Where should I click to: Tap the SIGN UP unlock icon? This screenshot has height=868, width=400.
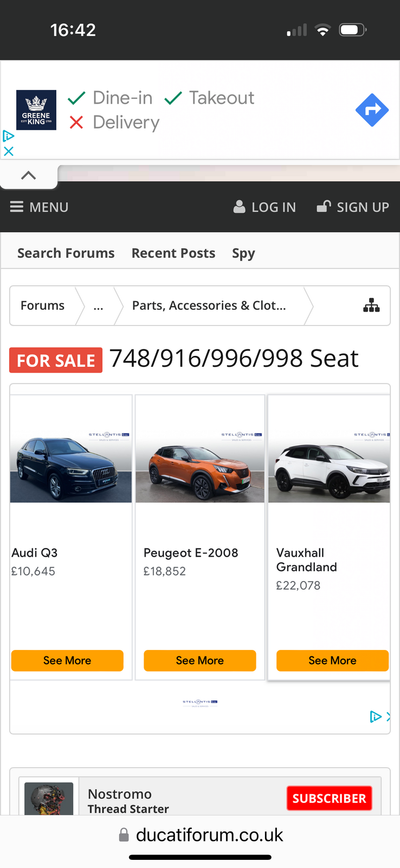(x=324, y=206)
